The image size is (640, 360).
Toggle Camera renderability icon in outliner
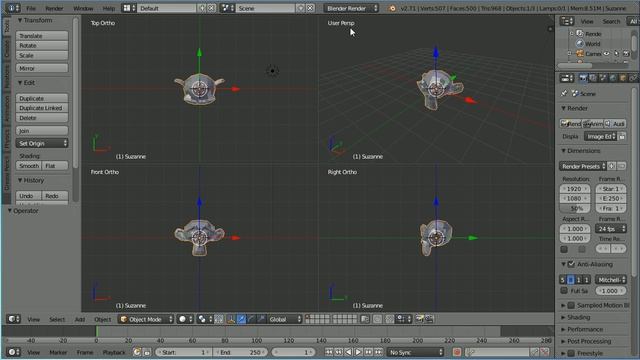pos(626,53)
